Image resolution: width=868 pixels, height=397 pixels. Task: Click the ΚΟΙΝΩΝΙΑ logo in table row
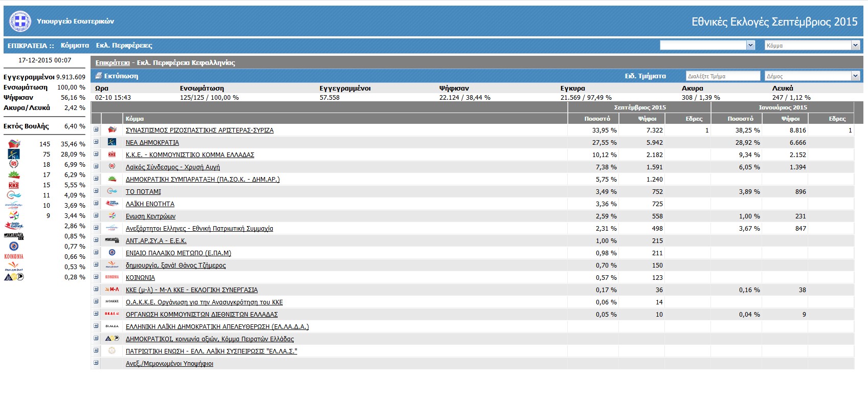coord(112,277)
